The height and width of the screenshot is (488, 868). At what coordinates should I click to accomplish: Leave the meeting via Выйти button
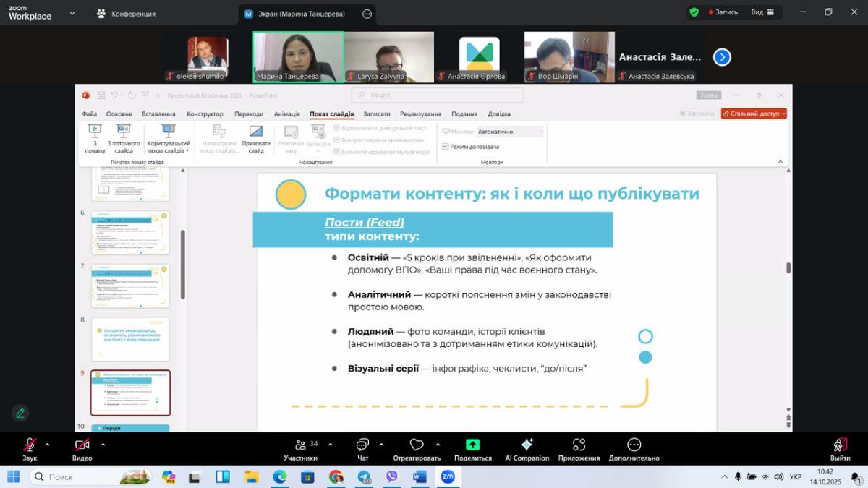point(840,448)
